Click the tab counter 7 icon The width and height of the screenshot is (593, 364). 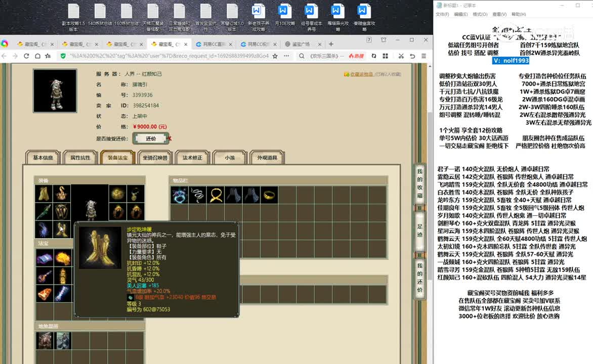[369, 40]
